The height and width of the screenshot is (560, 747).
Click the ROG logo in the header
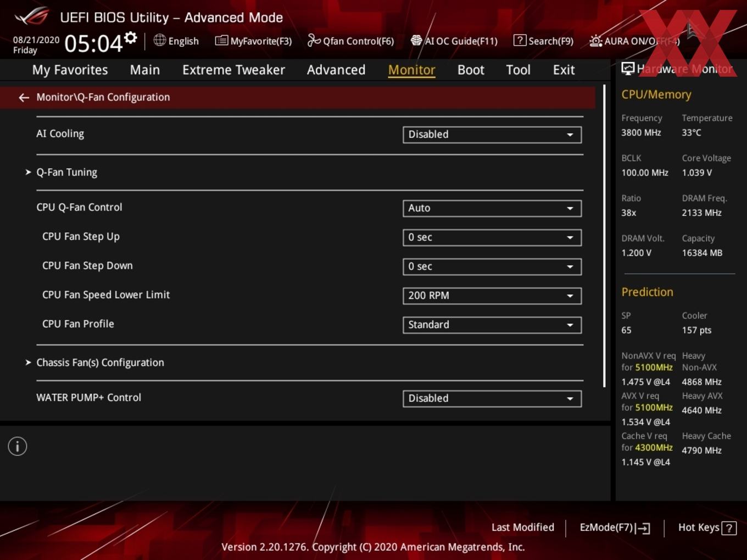coord(32,16)
